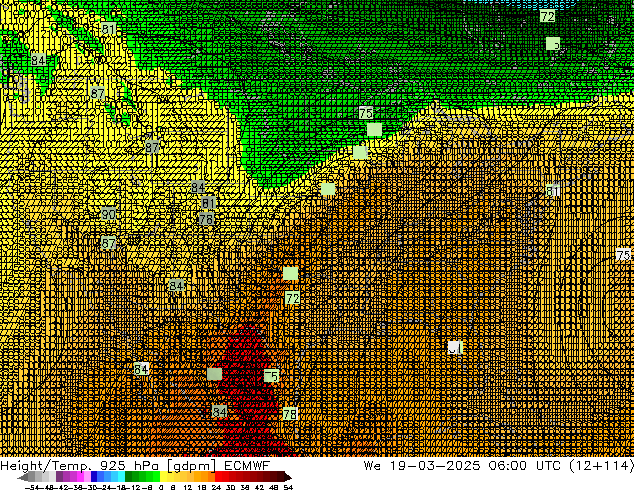The height and width of the screenshot is (490, 634).
Task: Click the dark maroon right arrow end of legend
Action: click(288, 477)
